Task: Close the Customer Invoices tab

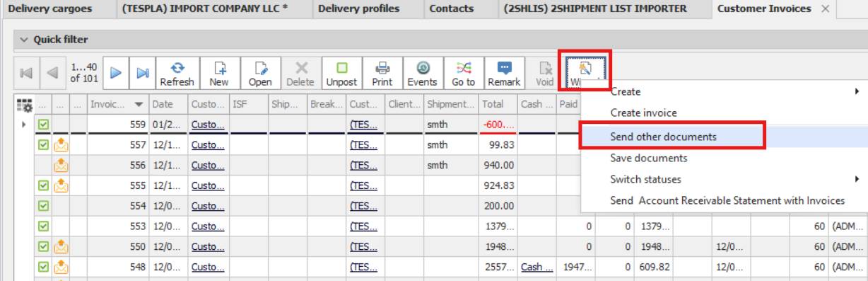Action: 826,8
